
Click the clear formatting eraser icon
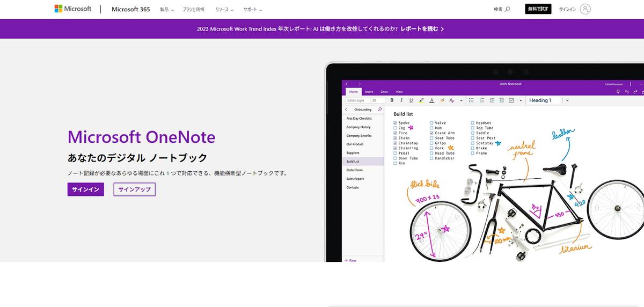[442, 100]
